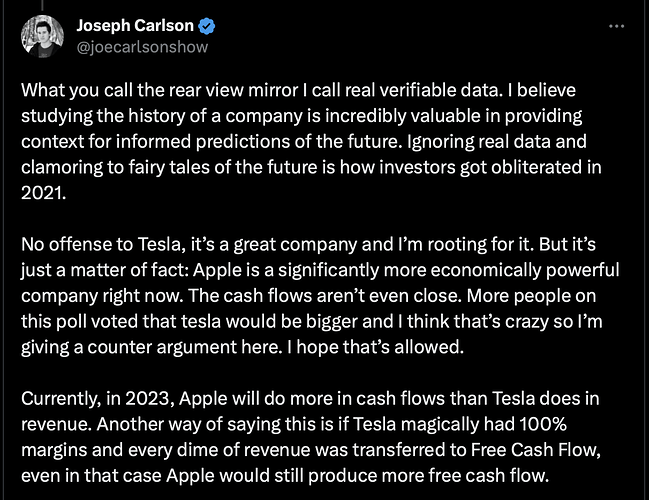Click the phrase 'I hope that's allowed.'

(375, 347)
